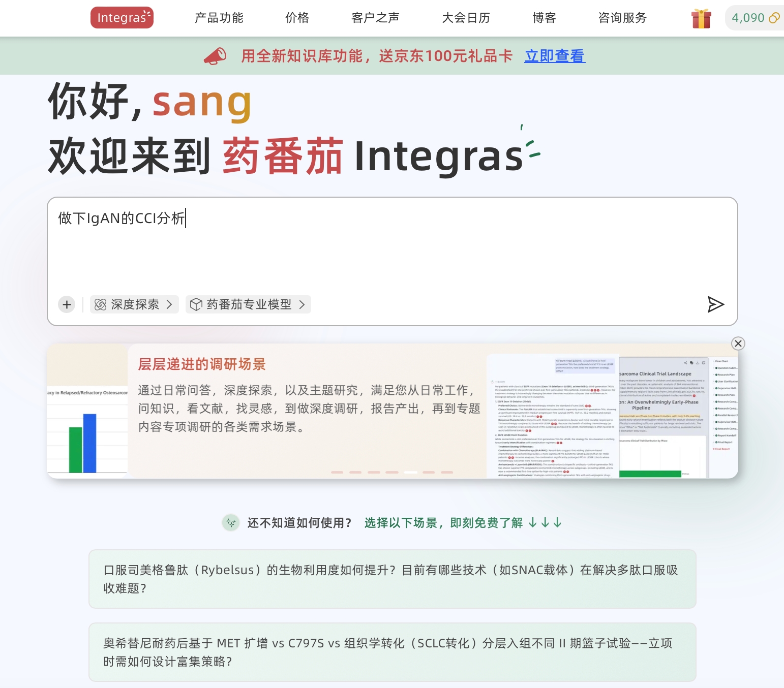Image resolution: width=784 pixels, height=688 pixels.
Task: Open the 大会日历 page
Action: [466, 18]
